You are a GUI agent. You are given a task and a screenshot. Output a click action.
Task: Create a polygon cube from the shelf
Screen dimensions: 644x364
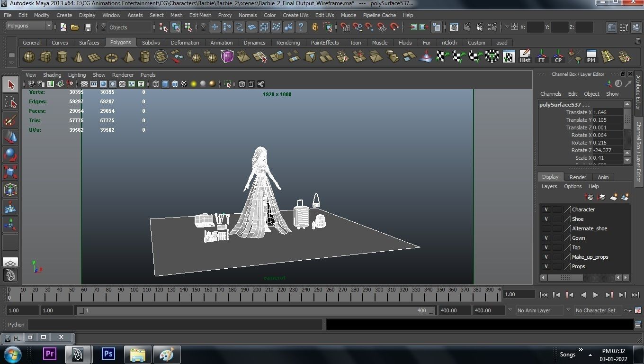pos(45,57)
